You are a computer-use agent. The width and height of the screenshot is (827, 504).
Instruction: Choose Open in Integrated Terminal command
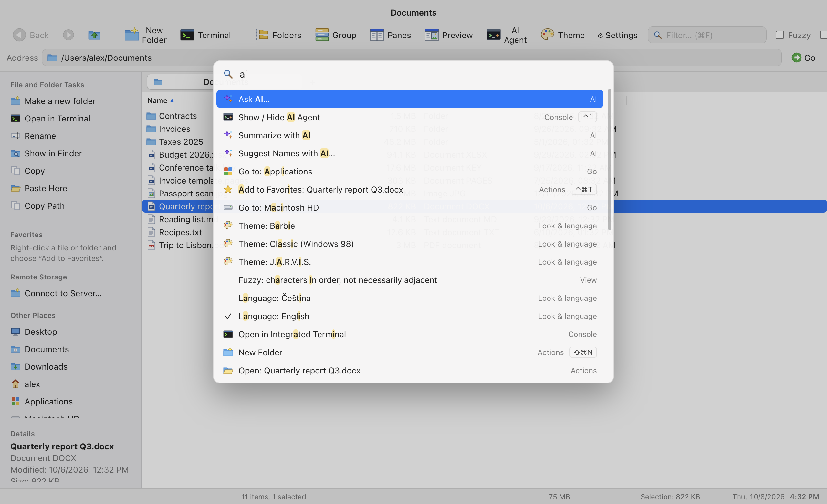[x=410, y=334]
